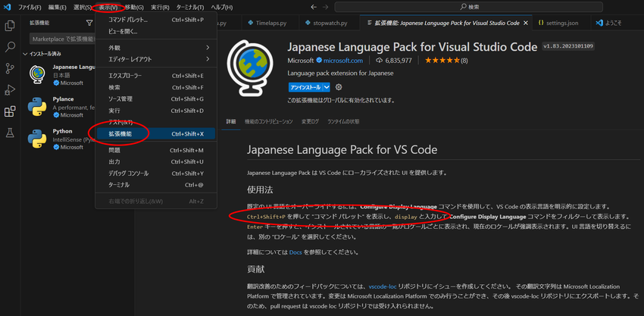Open the Search view in activity bar
This screenshot has height=316, width=644.
click(10, 47)
